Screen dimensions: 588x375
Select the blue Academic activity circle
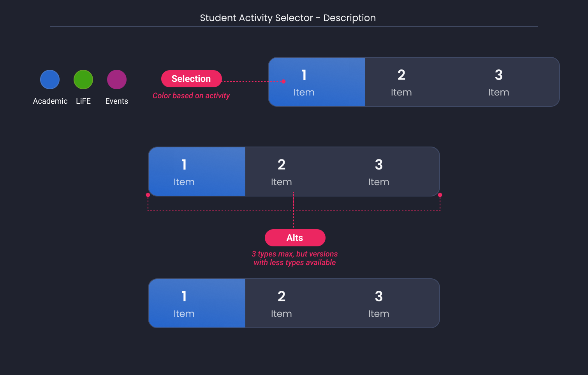(50, 79)
